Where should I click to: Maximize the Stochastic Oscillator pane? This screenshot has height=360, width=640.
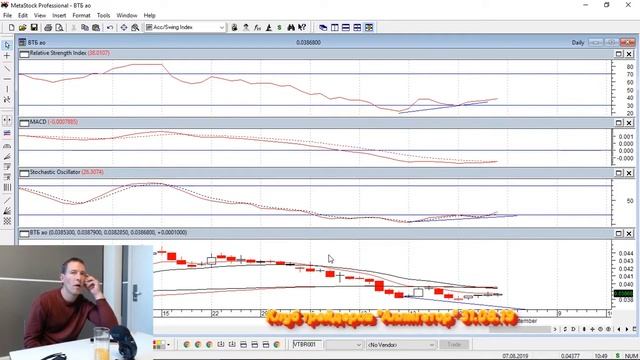pos(619,173)
